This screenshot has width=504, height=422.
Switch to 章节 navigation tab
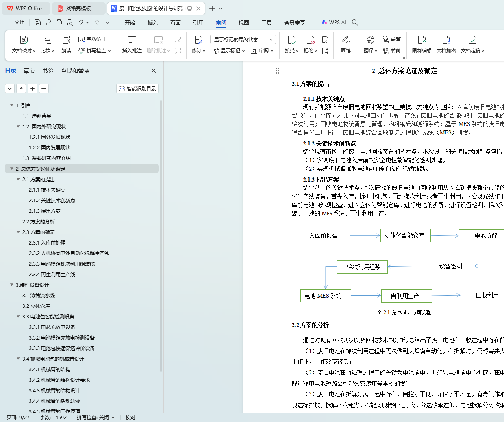[x=29, y=71]
